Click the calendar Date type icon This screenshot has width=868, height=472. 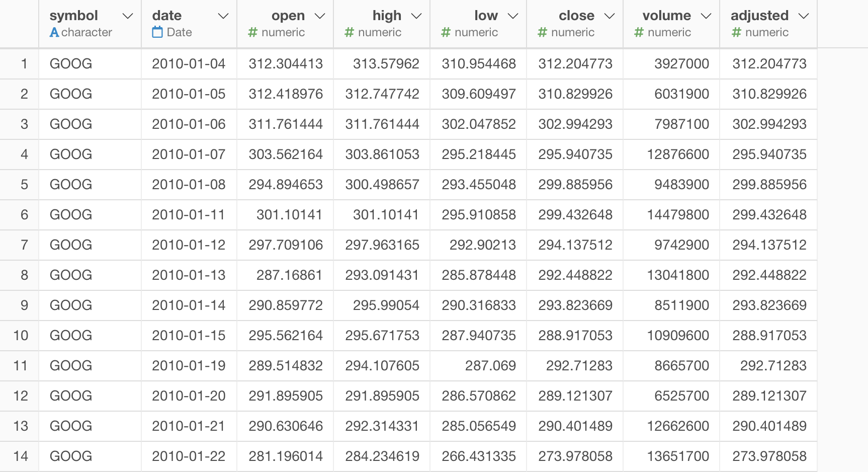[x=157, y=32]
